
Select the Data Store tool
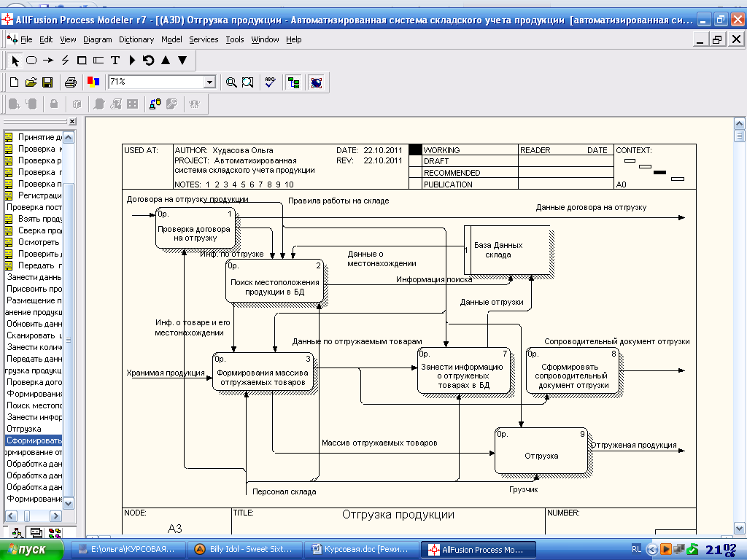click(98, 61)
